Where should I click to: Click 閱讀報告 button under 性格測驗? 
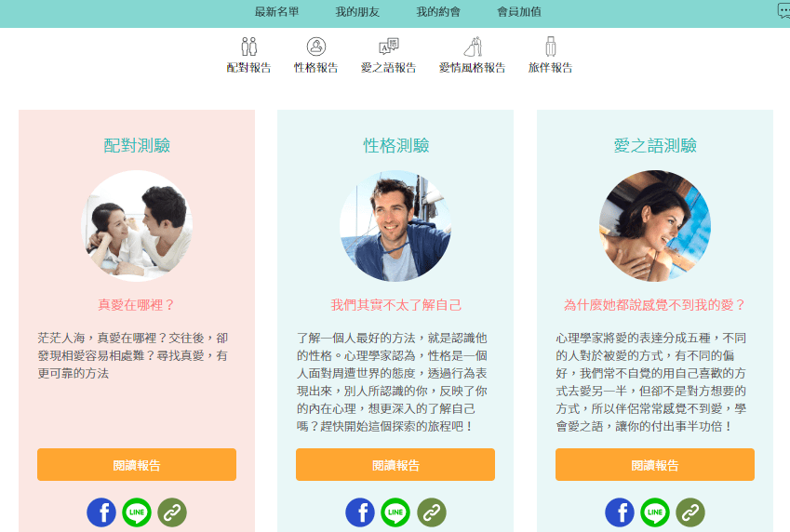[x=395, y=464]
